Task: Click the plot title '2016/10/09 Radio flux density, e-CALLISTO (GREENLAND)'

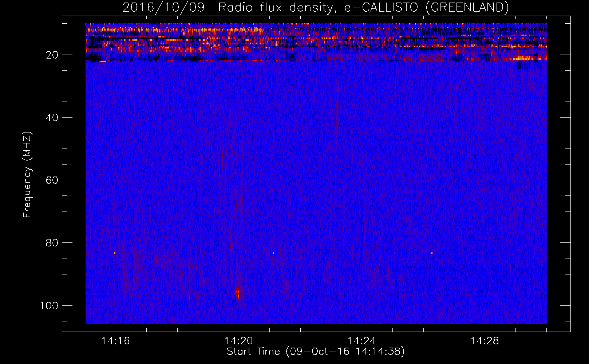Action: point(315,7)
